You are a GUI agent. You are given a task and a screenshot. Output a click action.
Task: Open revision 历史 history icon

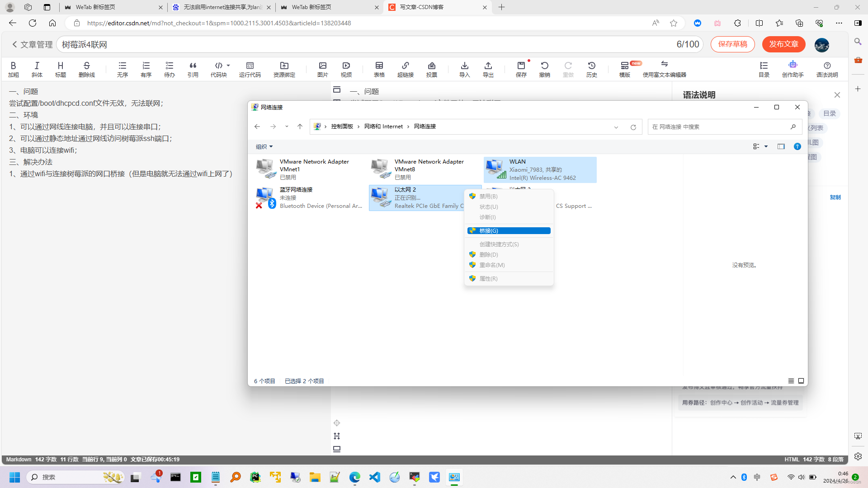[592, 69]
